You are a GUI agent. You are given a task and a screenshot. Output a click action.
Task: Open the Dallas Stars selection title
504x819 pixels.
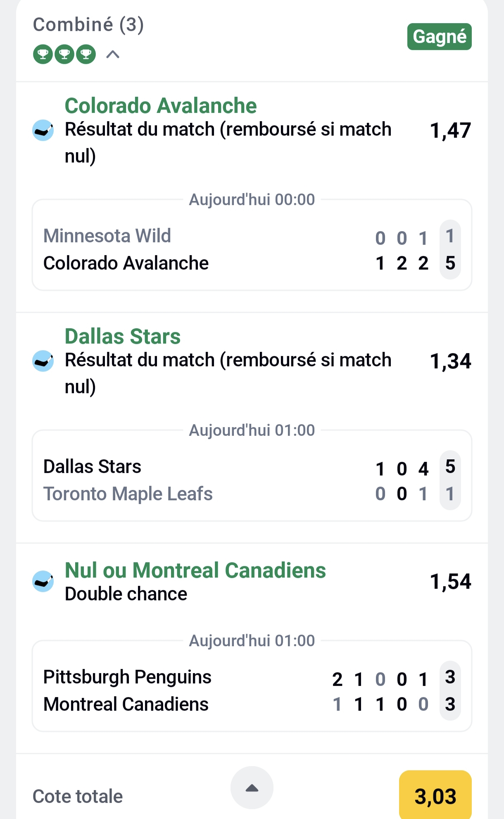(x=123, y=337)
